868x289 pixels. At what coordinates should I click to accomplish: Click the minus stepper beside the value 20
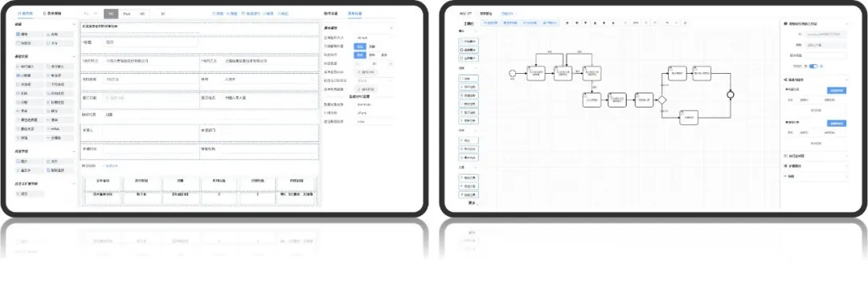point(358,63)
